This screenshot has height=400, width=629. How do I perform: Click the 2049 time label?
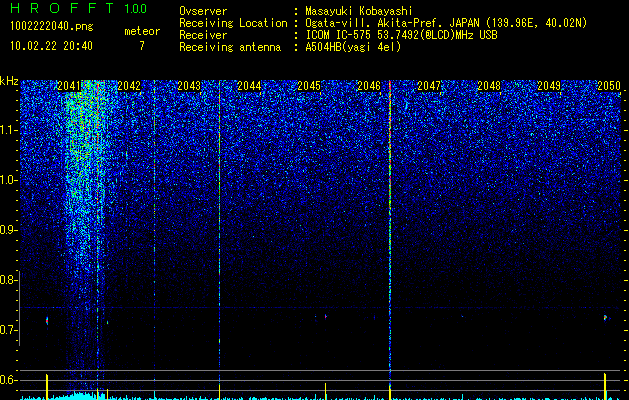click(x=549, y=86)
